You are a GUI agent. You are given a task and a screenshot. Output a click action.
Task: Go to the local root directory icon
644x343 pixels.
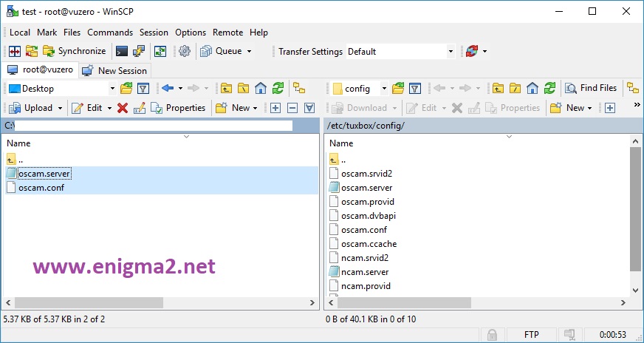(244, 89)
